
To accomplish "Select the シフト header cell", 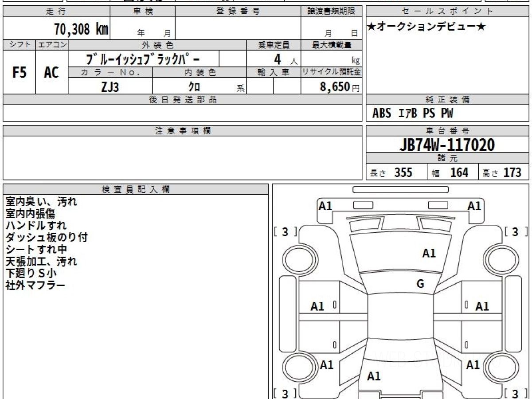I will 20,45.
